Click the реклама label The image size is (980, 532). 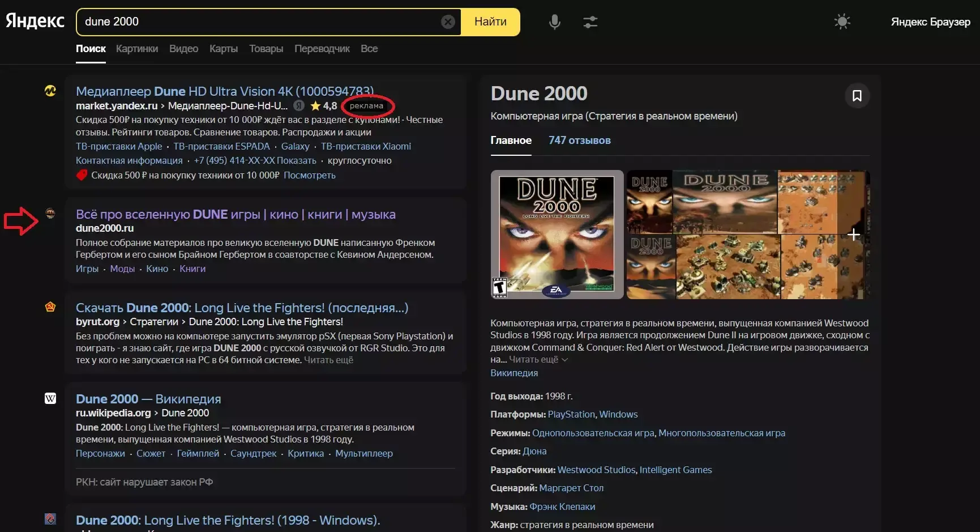pyautogui.click(x=366, y=105)
